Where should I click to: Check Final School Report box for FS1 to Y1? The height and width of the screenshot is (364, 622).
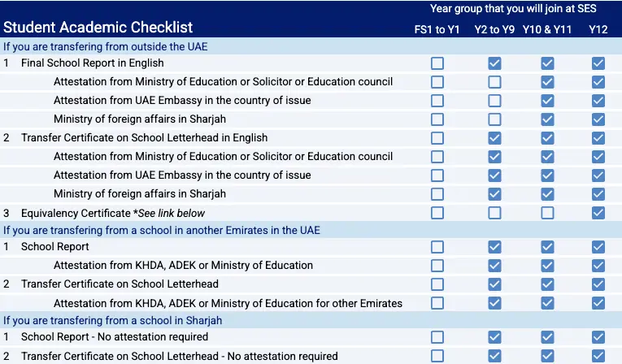pyautogui.click(x=437, y=63)
